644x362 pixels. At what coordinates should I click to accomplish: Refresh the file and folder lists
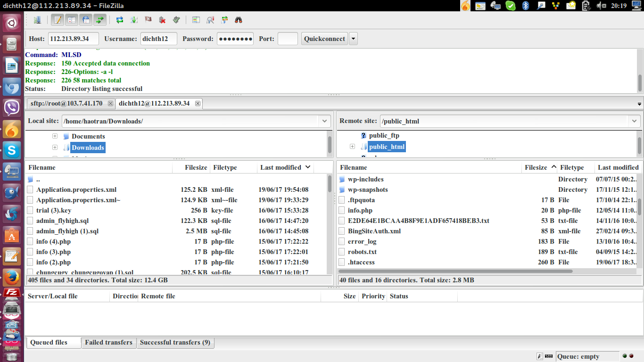pyautogui.click(x=120, y=20)
